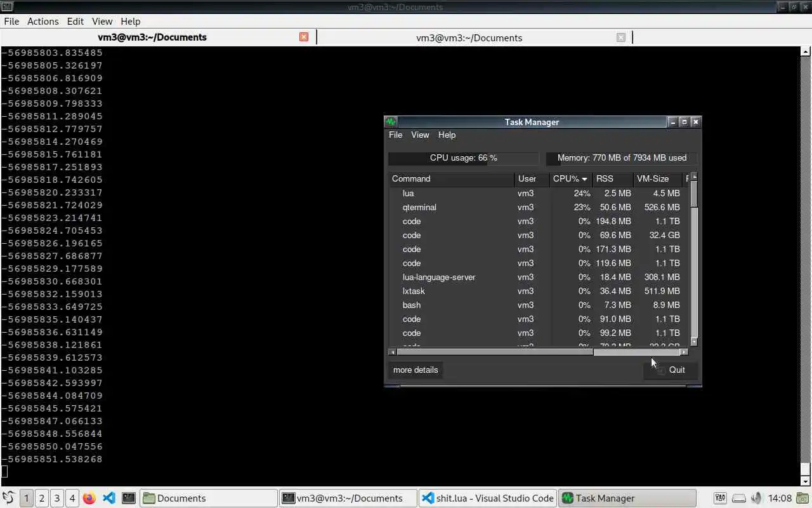
Task: Switch to shit.lua Visual Studio Code window
Action: (488, 498)
